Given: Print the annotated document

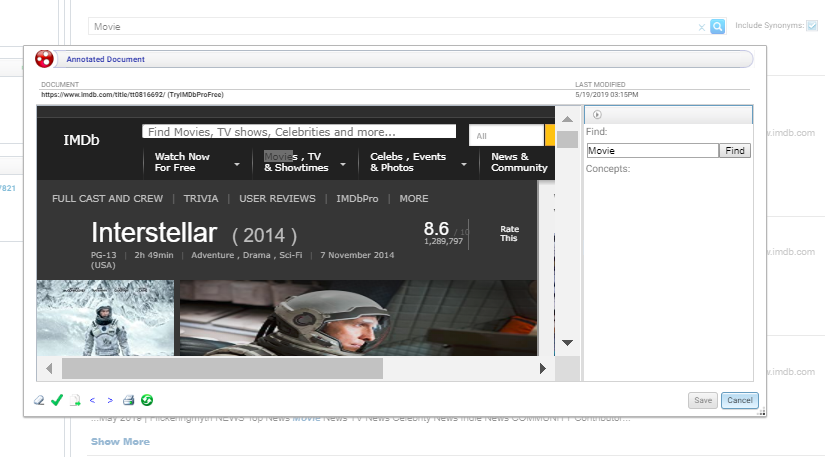Looking at the screenshot, I should pyautogui.click(x=128, y=400).
